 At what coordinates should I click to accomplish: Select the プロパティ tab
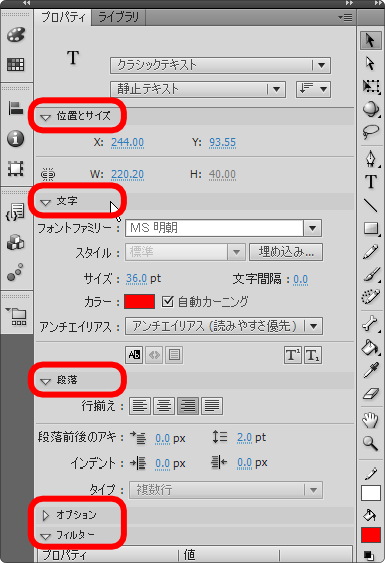click(x=63, y=17)
